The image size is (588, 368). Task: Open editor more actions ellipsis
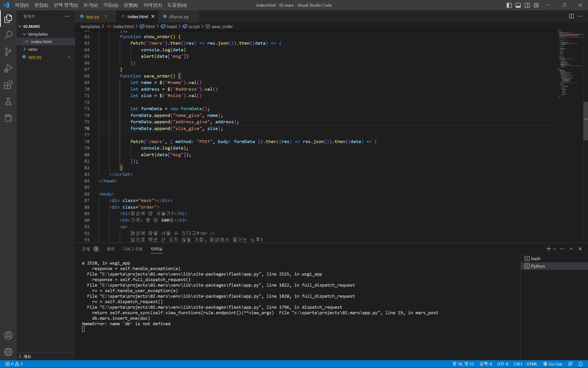pos(580,16)
